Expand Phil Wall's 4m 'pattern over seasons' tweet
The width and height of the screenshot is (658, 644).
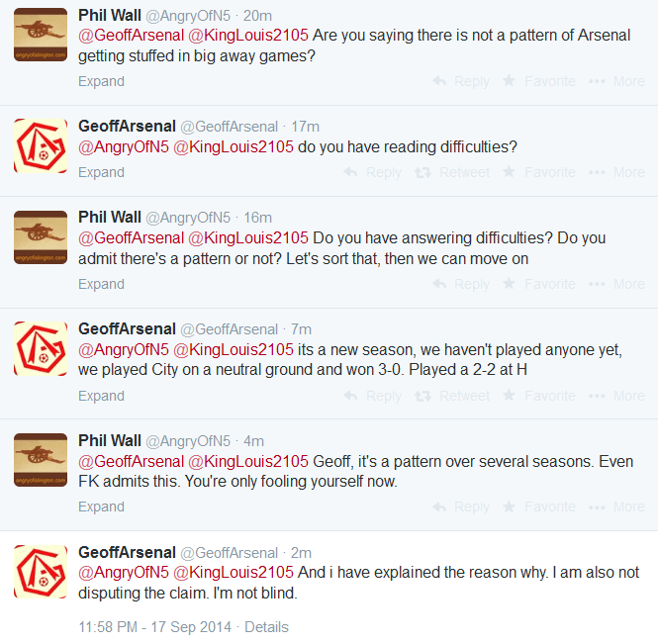point(101,506)
